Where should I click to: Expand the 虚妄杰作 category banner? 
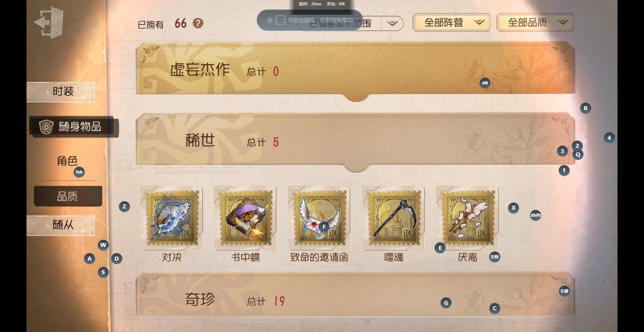(356, 69)
